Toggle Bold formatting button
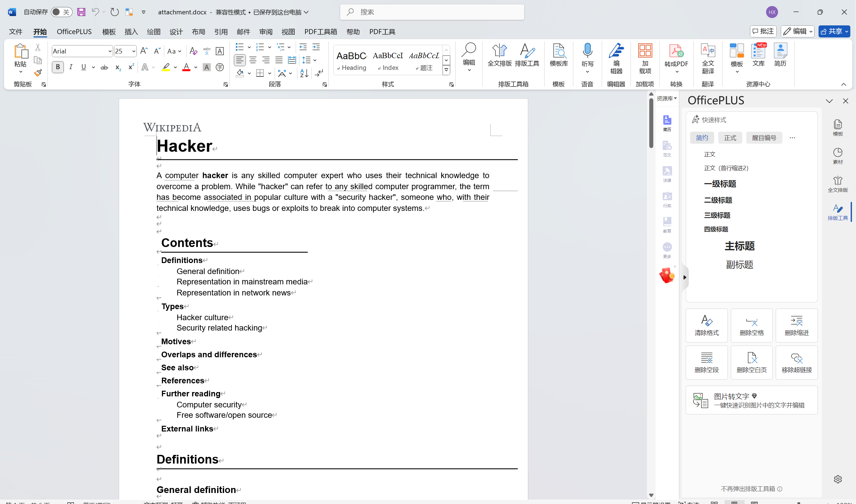856x504 pixels. pos(58,67)
